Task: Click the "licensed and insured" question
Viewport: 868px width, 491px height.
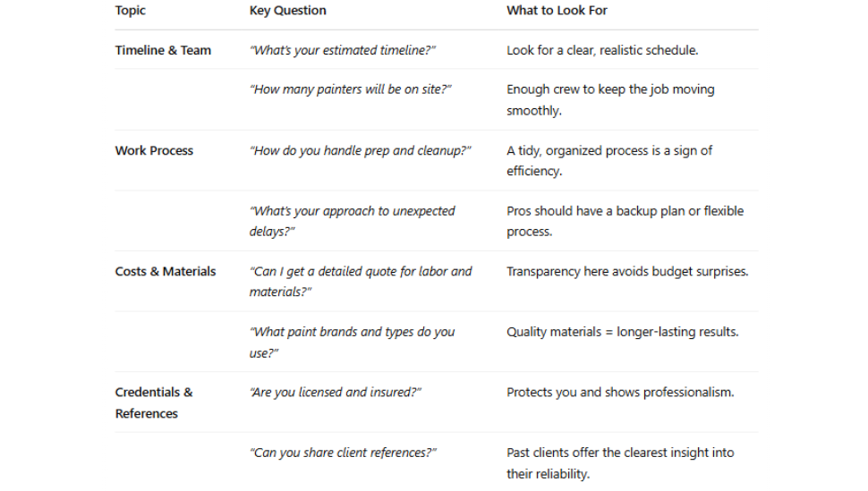Action: (x=336, y=392)
